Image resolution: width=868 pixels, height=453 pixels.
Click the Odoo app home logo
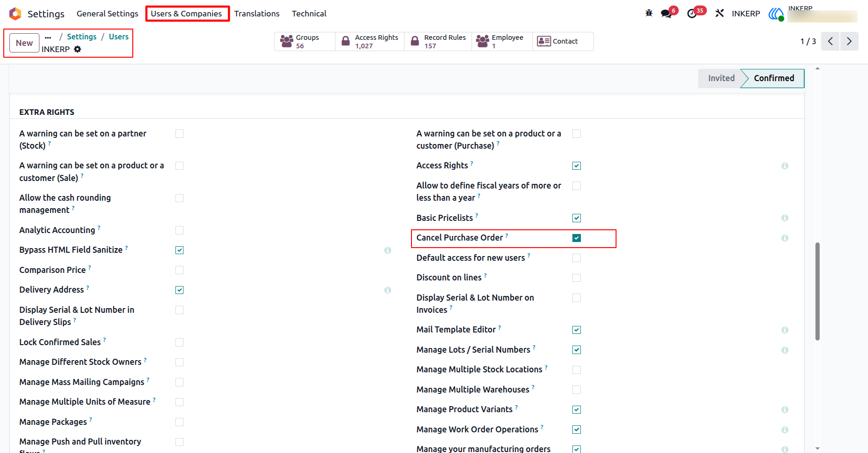(x=15, y=14)
